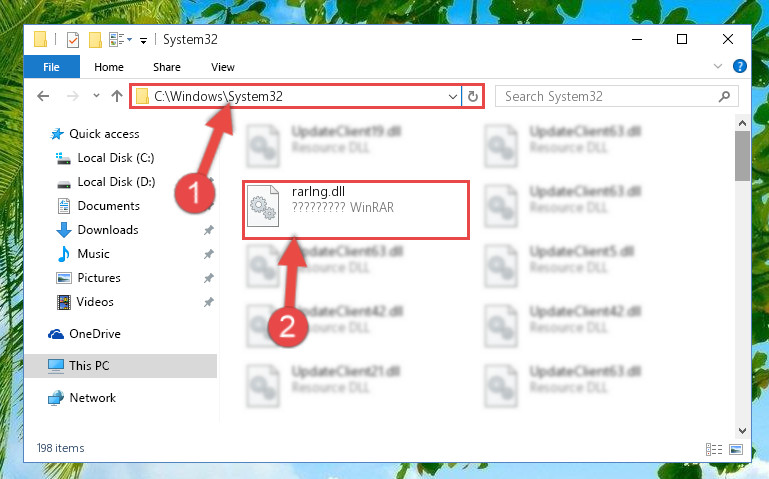The image size is (769, 479).
Task: Unpin Music from Quick access
Action: 208,254
